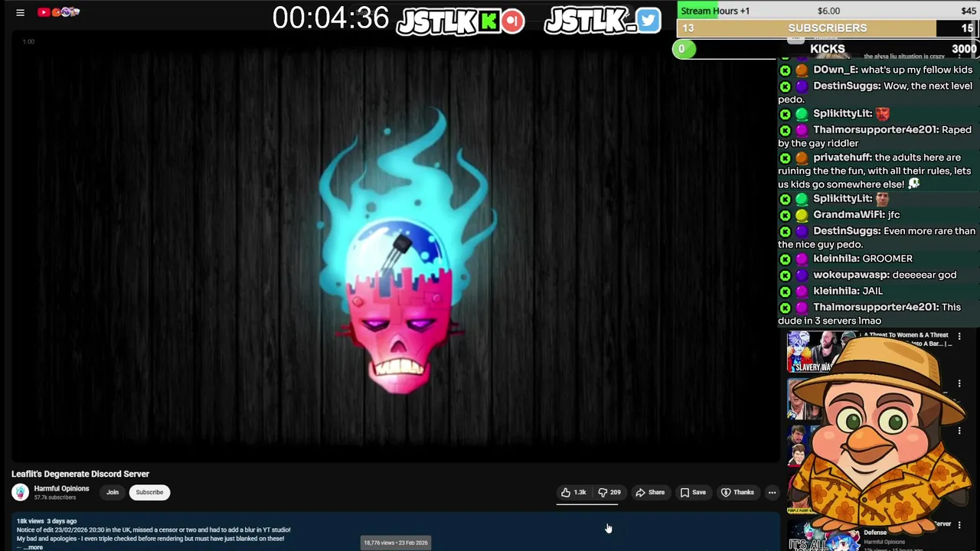Send a Thanks to the creator
Screen dimensions: 980x551
tap(738, 492)
